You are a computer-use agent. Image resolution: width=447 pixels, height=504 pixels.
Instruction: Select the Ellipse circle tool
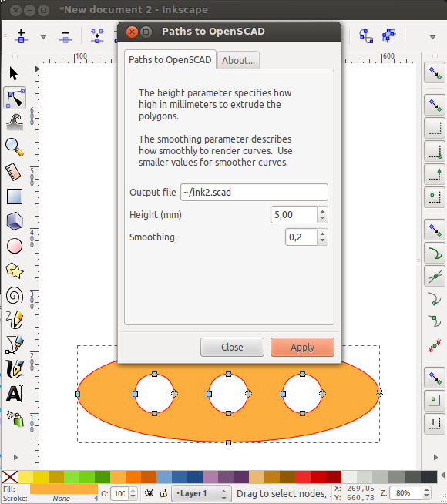pyautogui.click(x=15, y=246)
